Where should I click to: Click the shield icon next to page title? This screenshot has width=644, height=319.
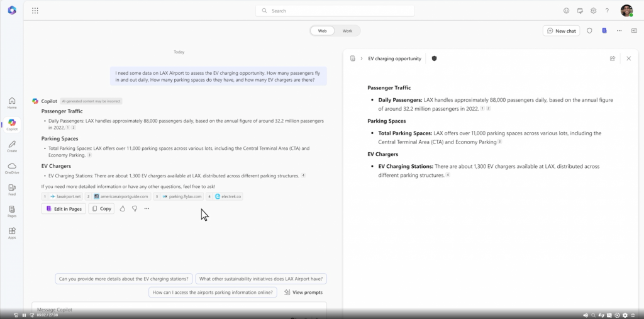point(434,59)
